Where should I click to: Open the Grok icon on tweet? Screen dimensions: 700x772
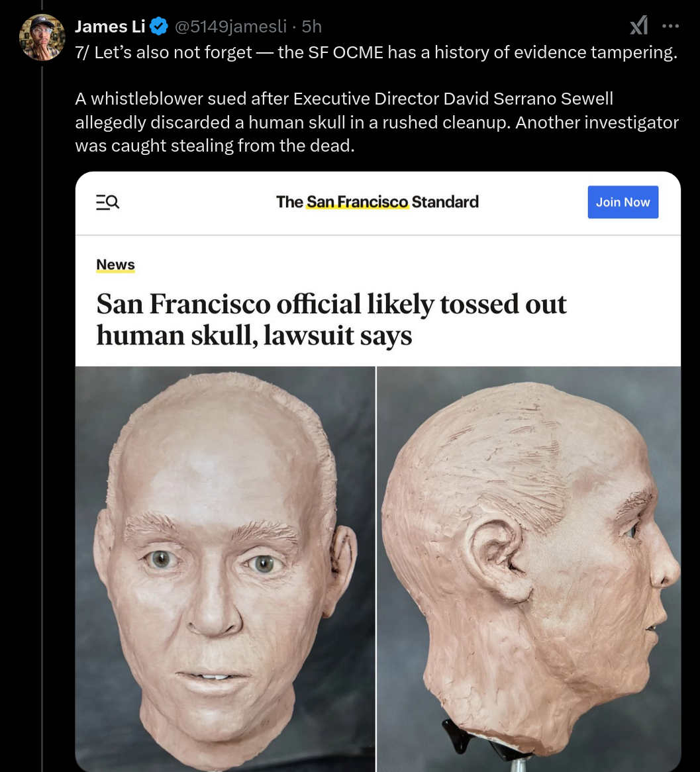[638, 26]
